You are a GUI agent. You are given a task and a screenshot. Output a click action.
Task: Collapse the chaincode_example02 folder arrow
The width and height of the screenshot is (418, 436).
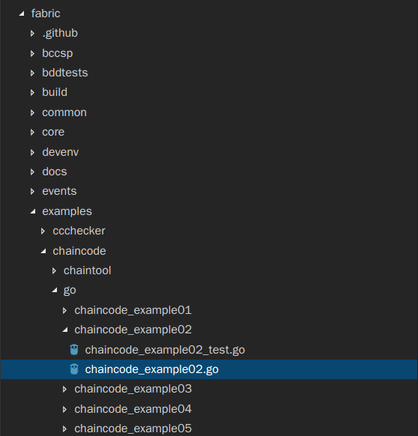tap(65, 330)
